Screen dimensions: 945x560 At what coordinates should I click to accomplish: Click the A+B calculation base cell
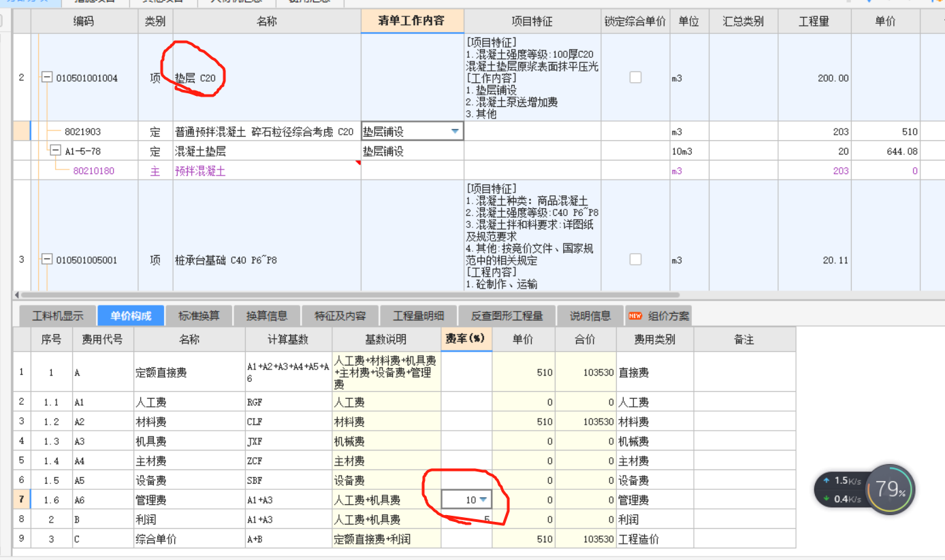288,539
